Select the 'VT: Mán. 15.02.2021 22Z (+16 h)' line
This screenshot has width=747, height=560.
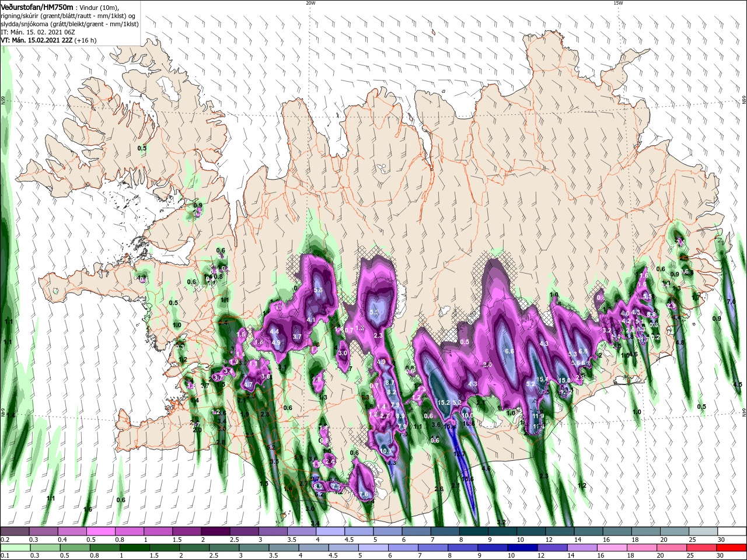[x=48, y=40]
